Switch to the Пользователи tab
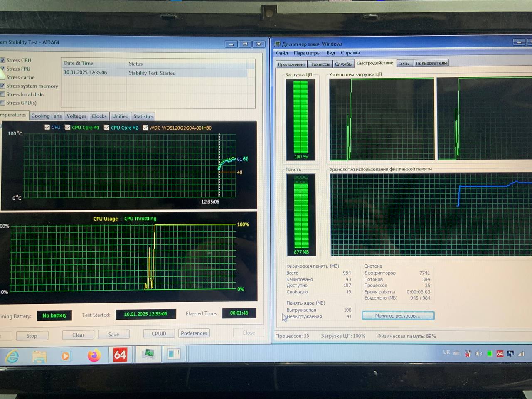 (431, 63)
